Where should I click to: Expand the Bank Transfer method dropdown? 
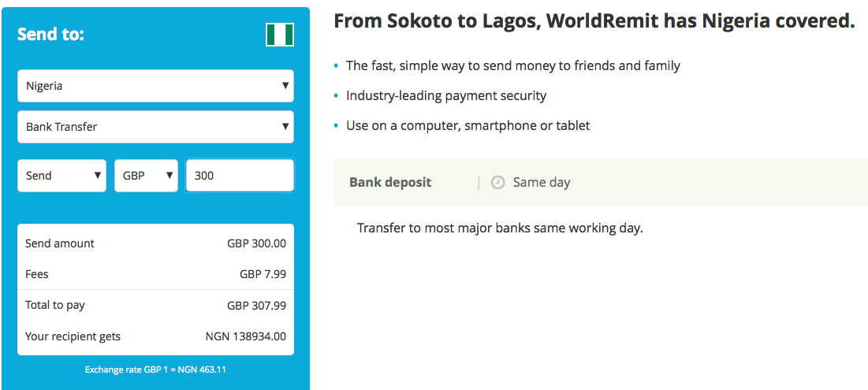(155, 127)
